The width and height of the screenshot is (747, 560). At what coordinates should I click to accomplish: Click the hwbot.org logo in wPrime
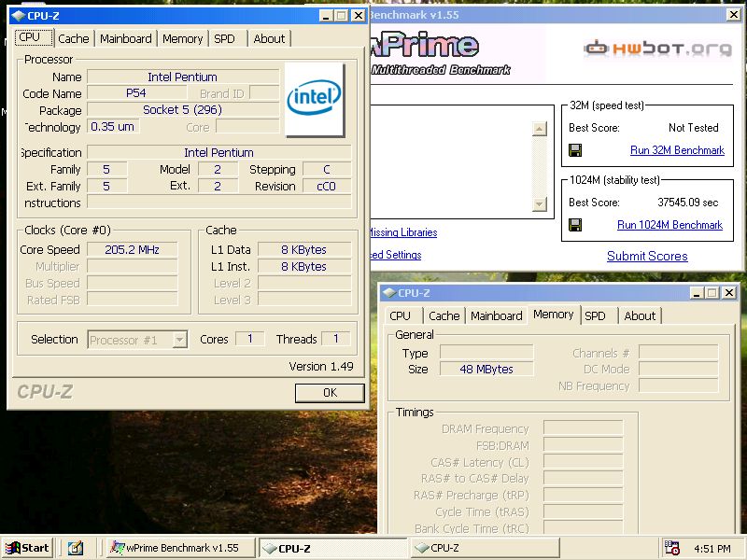click(x=658, y=49)
